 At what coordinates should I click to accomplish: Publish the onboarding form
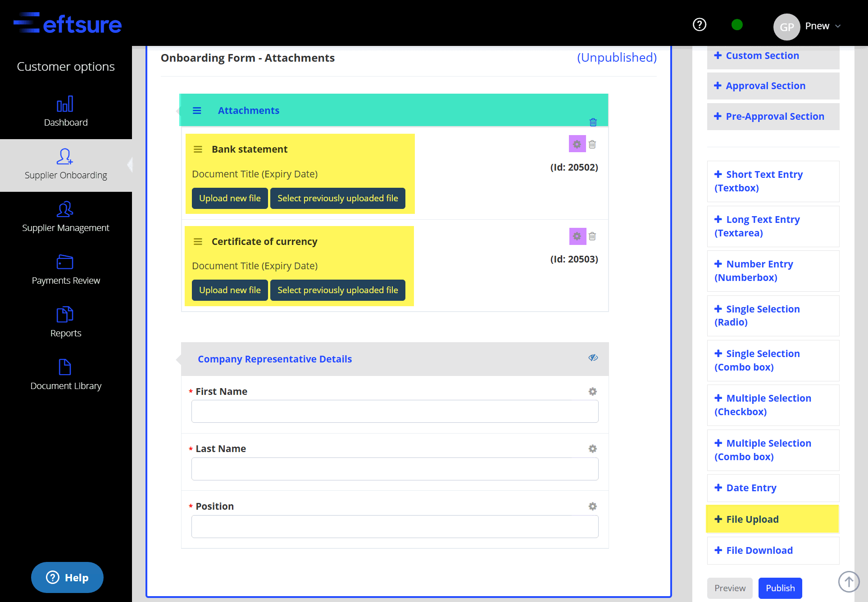780,588
